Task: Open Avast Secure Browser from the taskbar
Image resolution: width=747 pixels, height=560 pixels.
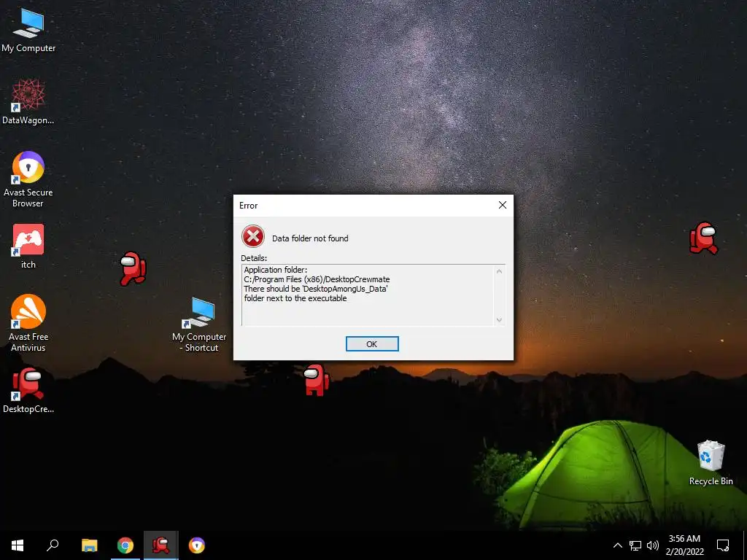Action: 197,545
